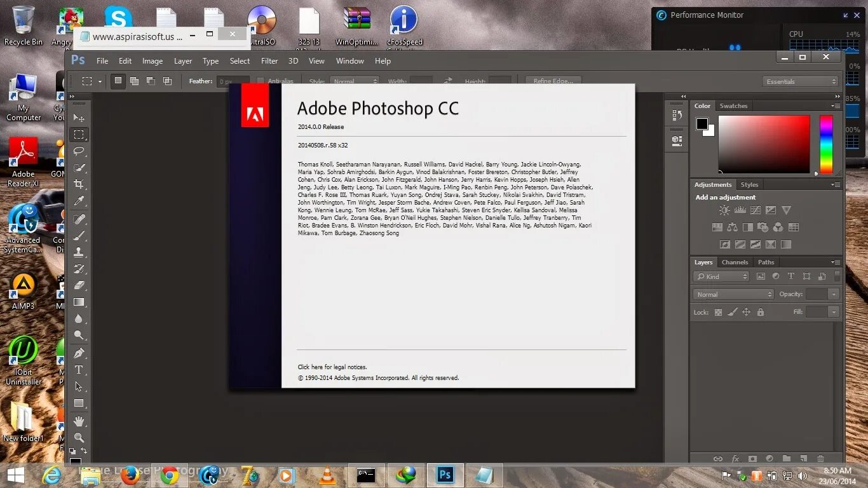Viewport: 868px width, 488px height.
Task: Select the Pen tool
Action: tap(79, 353)
